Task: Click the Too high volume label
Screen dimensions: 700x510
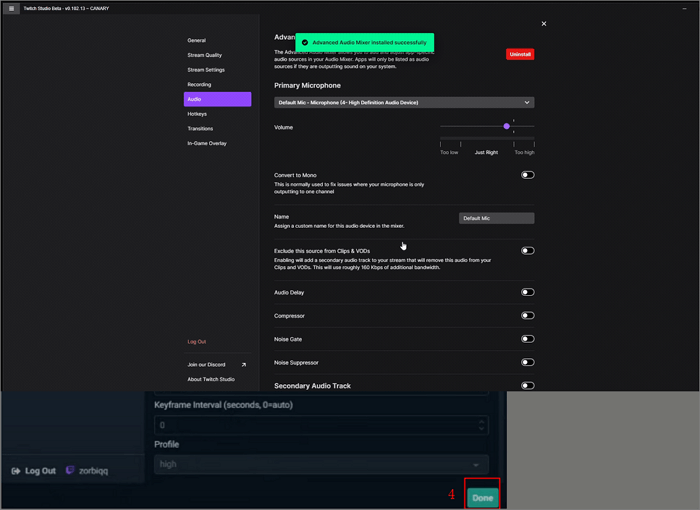Action: [524, 153]
